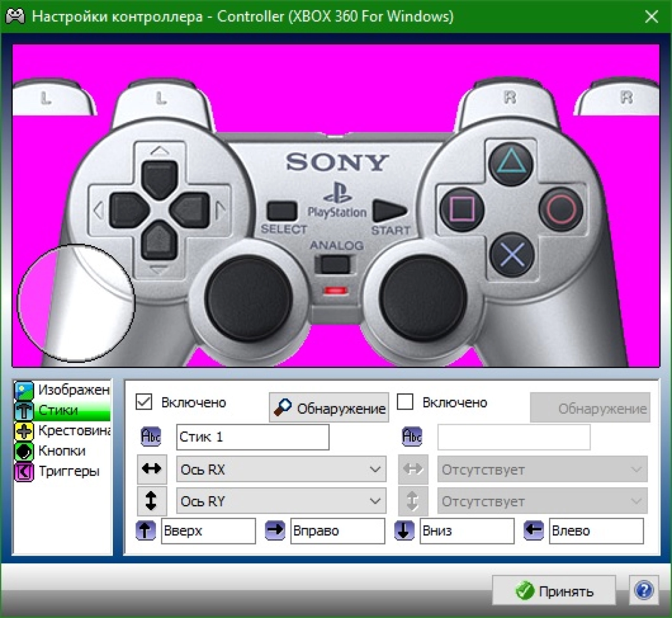Click the D-pad up button on gamepad

click(159, 180)
